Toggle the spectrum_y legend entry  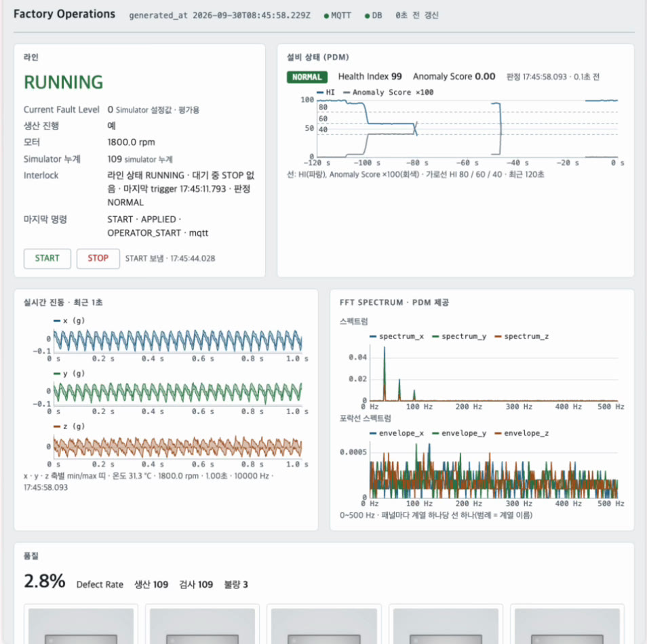(459, 336)
